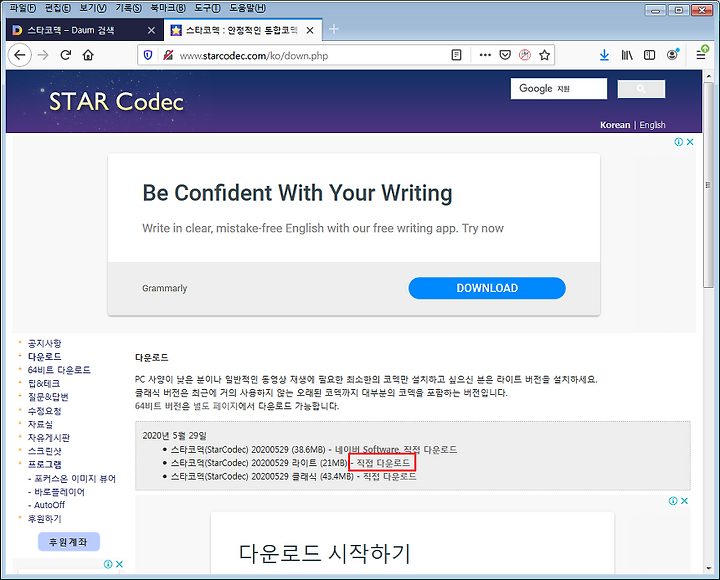The width and height of the screenshot is (720, 580).
Task: Open 스크린샷 sidebar link
Action: coord(44,451)
